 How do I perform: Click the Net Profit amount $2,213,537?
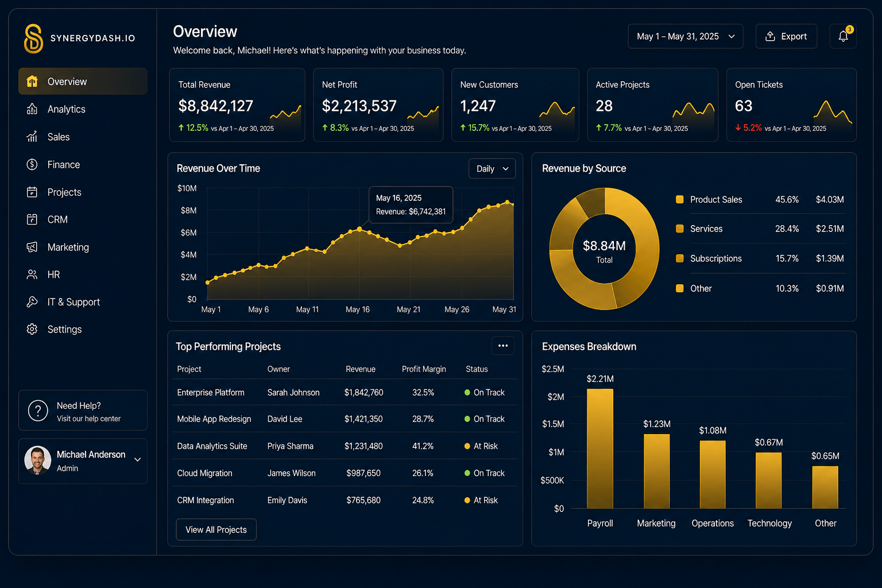[x=359, y=106]
